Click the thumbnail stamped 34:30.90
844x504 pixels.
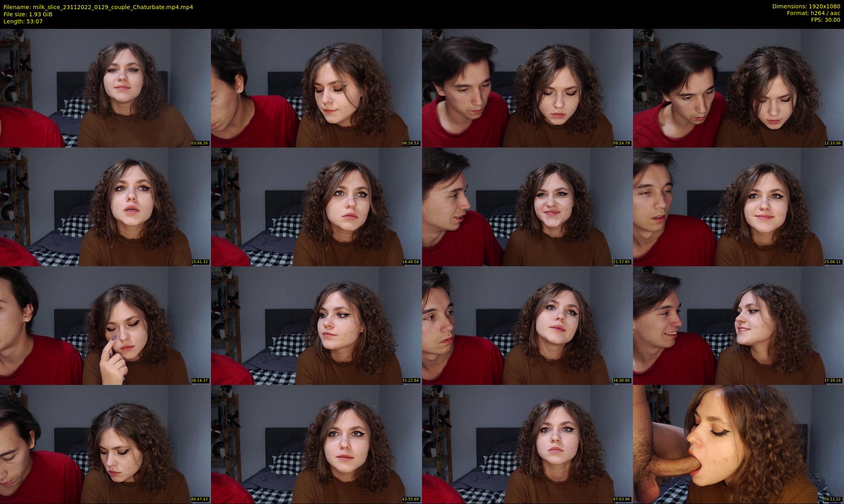coord(527,325)
